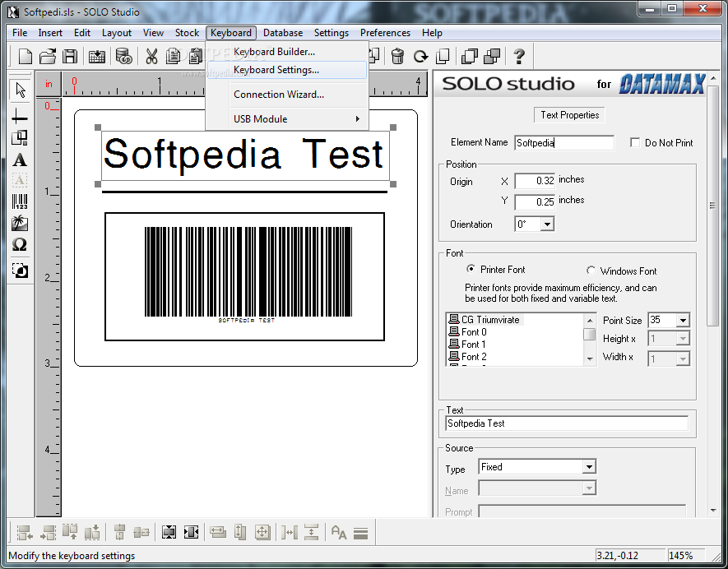Select the Printer Font radio button
728x569 pixels.
coord(471,269)
